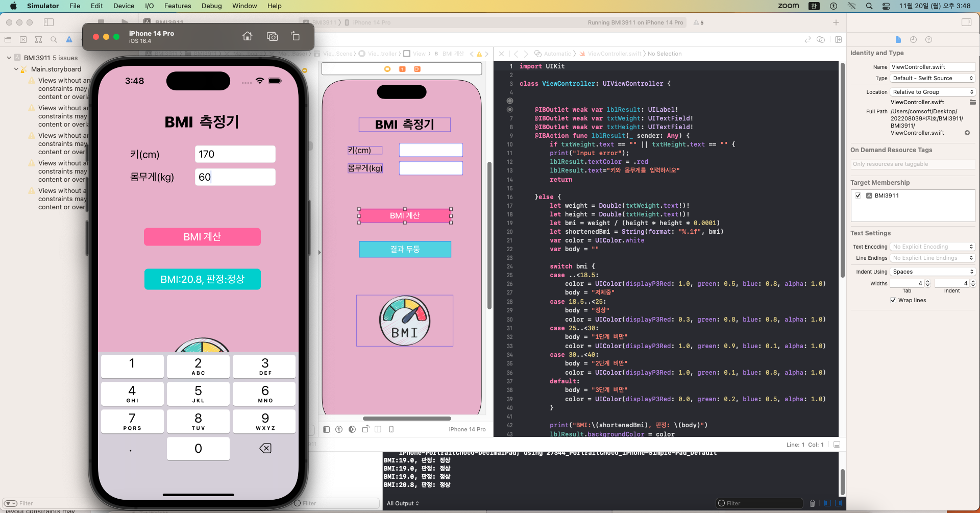Toggle the console view in debug area
This screenshot has width=980, height=513.
[838, 503]
